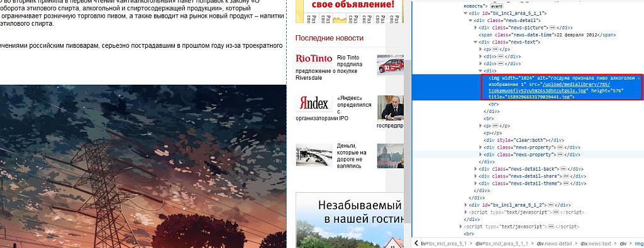
Task: Click the Rio Tinto logo
Action: point(314,58)
